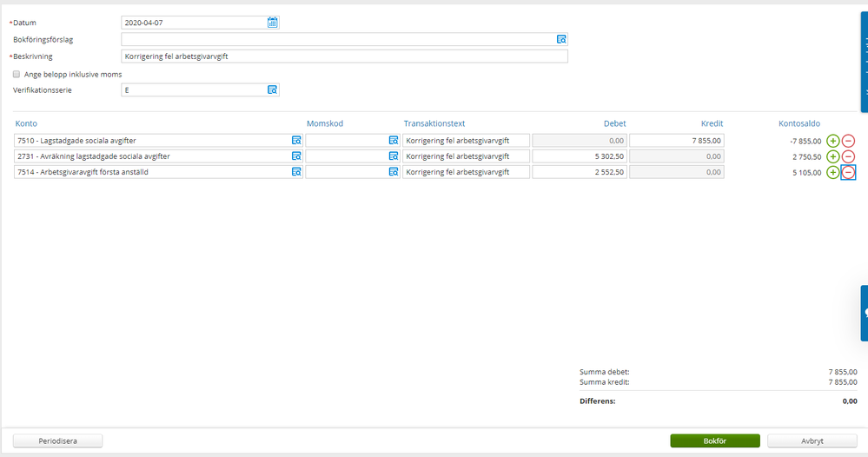Open the Verifikationsserie lookup icon
Screen dimensions: 868x457
pos(272,89)
